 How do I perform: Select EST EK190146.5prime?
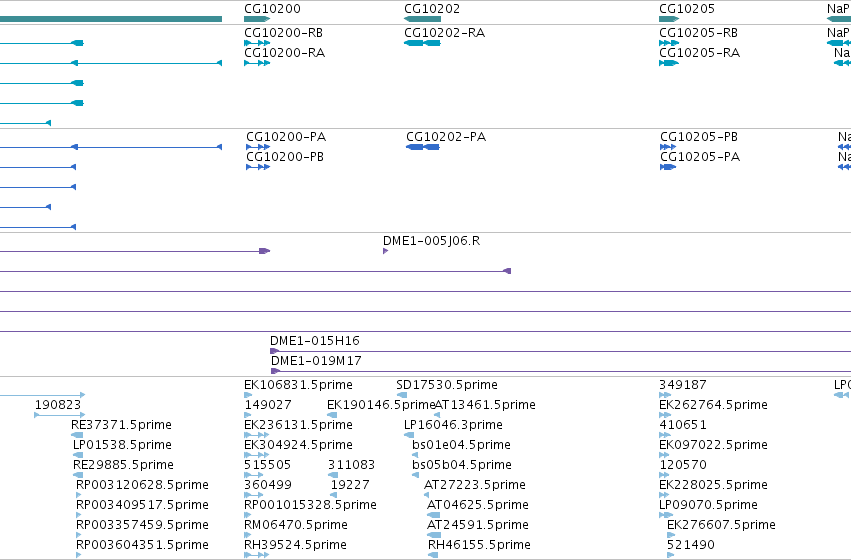(381, 405)
